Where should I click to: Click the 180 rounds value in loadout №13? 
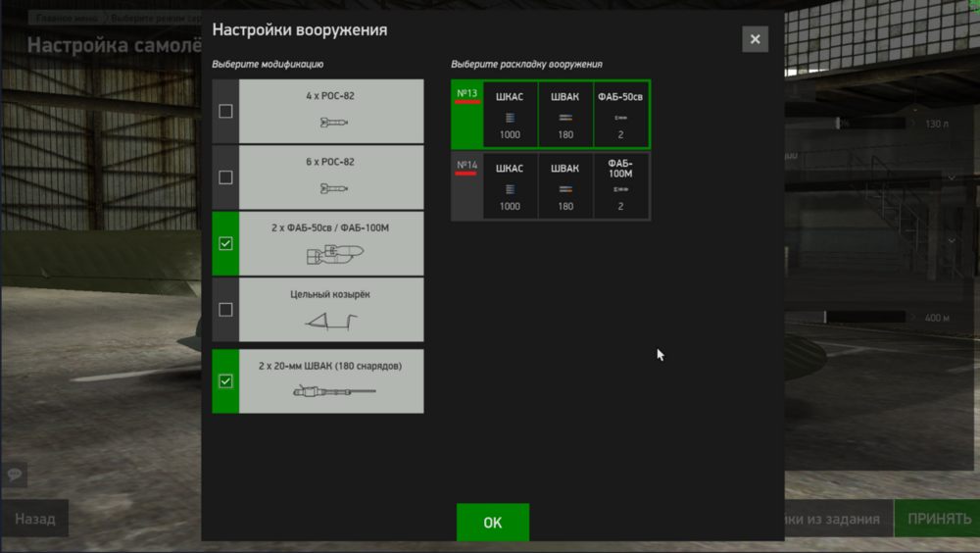pos(565,134)
